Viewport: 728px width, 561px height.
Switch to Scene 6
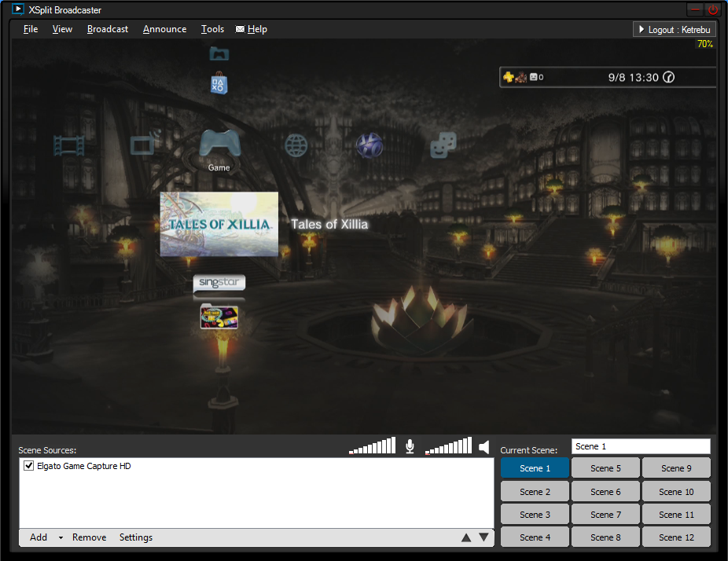pyautogui.click(x=605, y=491)
